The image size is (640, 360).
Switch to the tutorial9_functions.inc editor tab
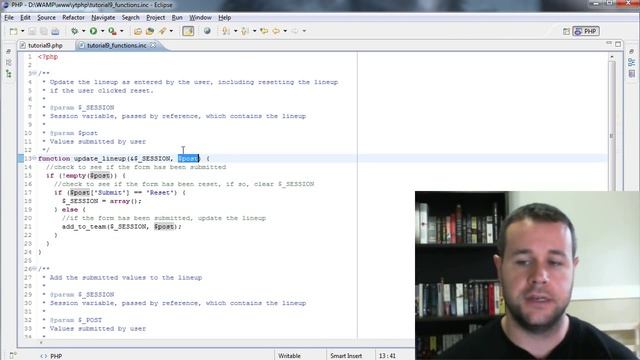coord(116,45)
